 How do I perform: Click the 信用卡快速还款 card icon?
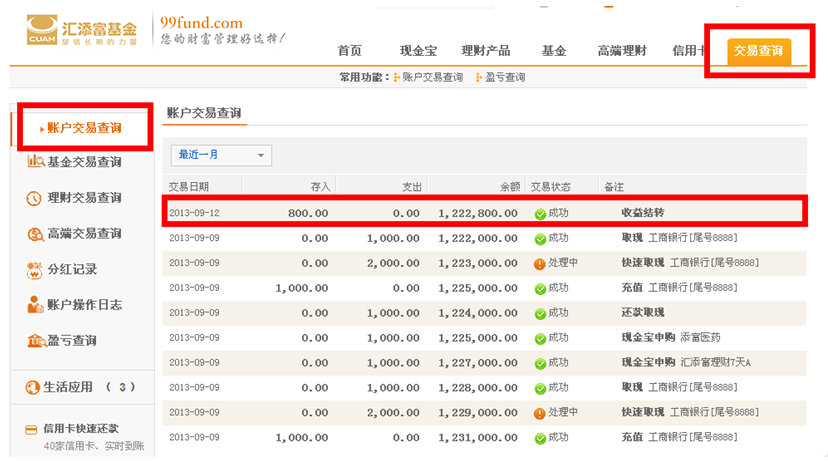point(31,429)
